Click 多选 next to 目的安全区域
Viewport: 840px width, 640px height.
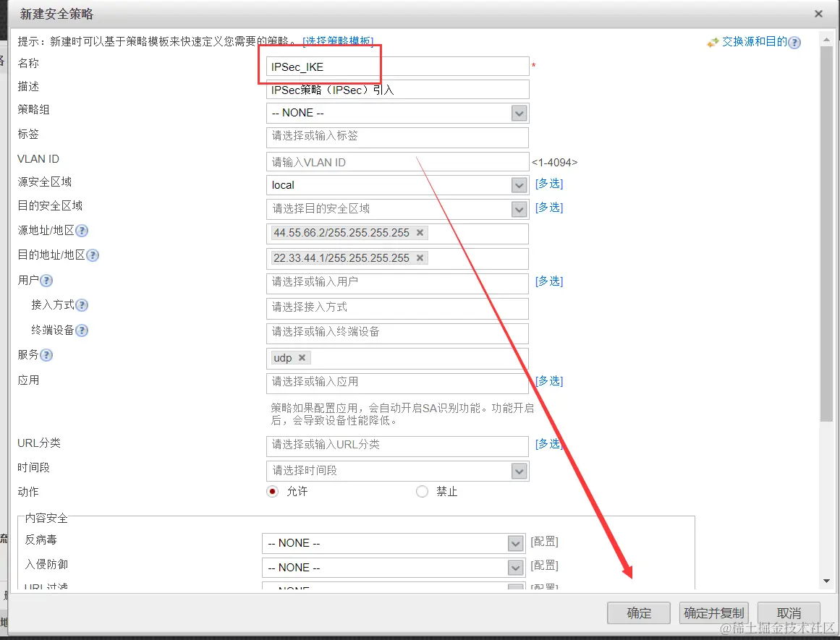point(549,208)
